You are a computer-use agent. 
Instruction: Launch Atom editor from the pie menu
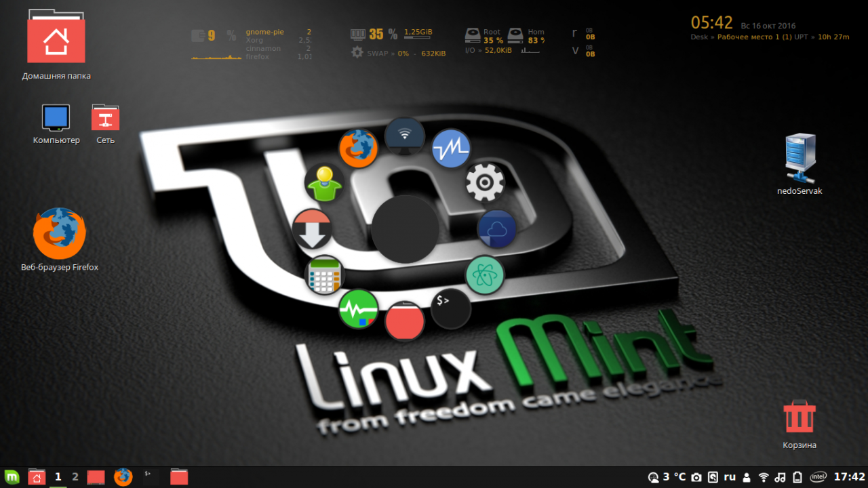(485, 275)
